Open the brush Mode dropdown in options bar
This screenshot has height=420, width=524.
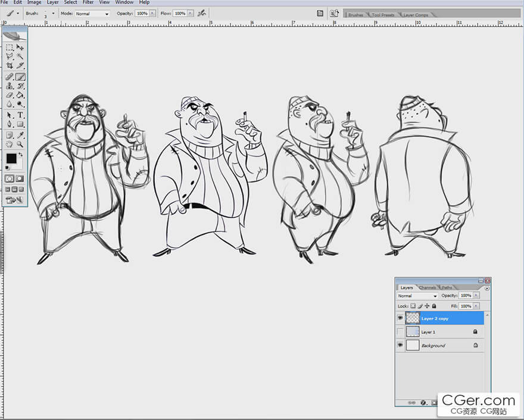92,13
